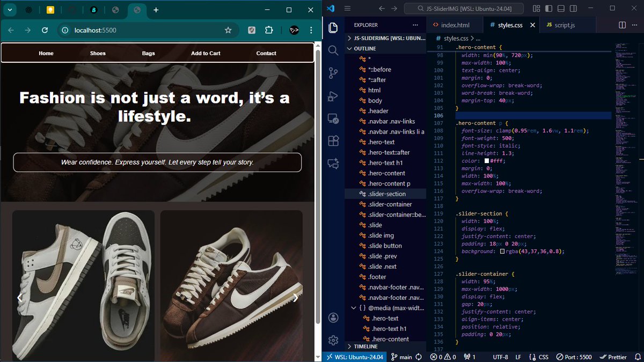Go back using VS Code navigation arrow
The image size is (644, 362).
(x=382, y=9)
